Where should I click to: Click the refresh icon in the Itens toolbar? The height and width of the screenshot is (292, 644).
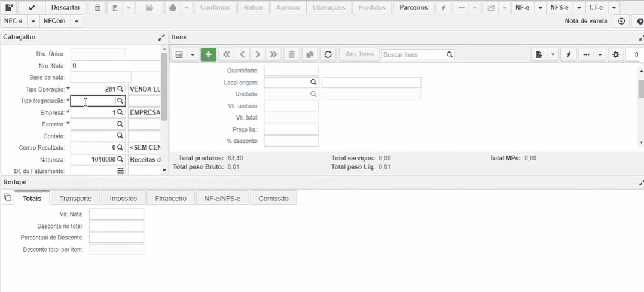pyautogui.click(x=328, y=54)
